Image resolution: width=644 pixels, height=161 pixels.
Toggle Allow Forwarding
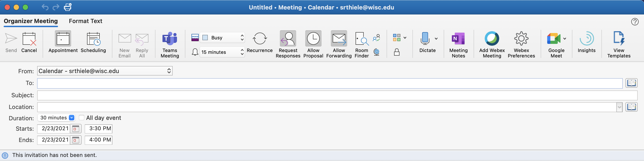339,39
